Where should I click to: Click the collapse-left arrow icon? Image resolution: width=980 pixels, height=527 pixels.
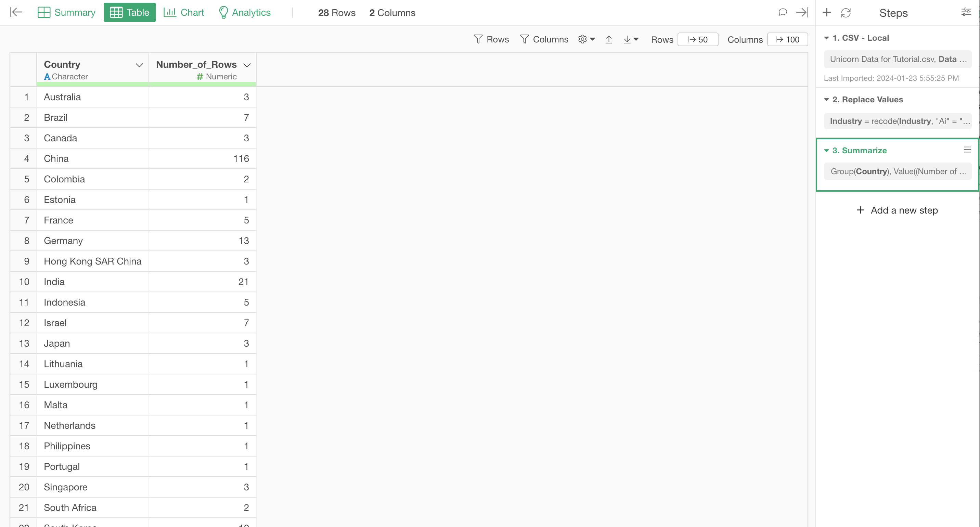point(16,12)
